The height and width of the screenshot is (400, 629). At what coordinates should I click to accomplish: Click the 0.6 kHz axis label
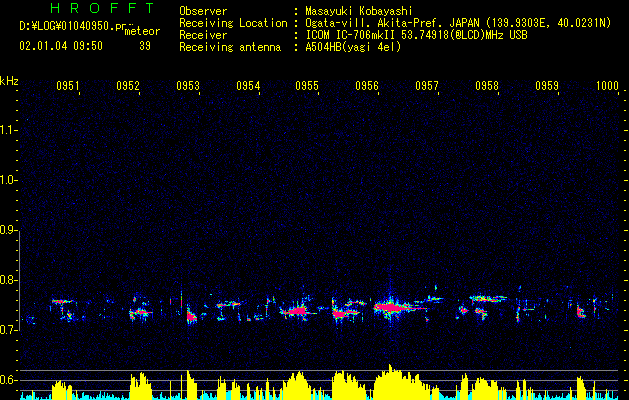(8, 380)
